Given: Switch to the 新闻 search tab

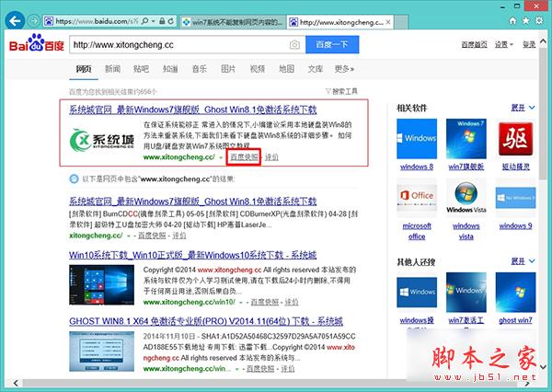Looking at the screenshot, I should coord(112,69).
